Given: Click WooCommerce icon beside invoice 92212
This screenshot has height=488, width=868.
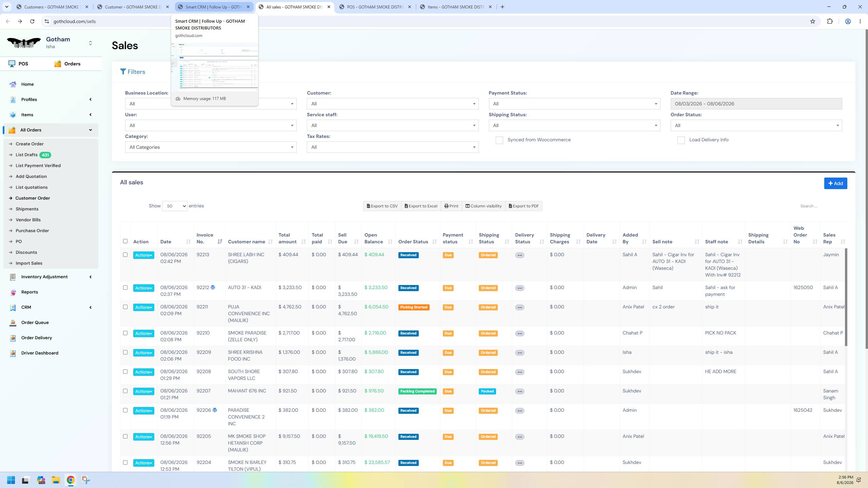Looking at the screenshot, I should tap(213, 287).
